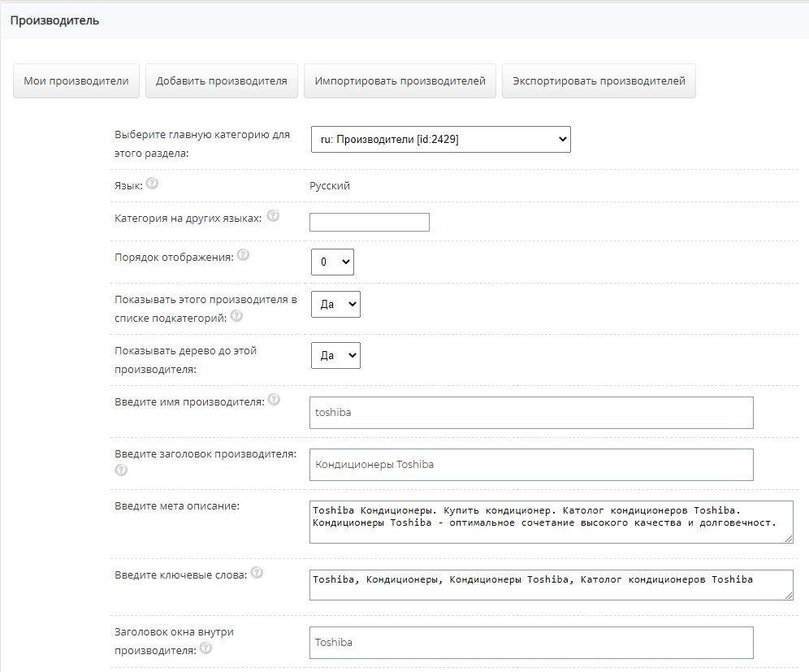Click help icon under Введите заголовок производителя

pyautogui.click(x=121, y=470)
